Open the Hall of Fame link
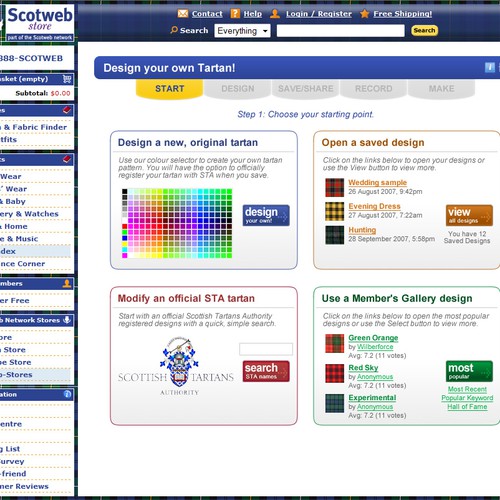 (x=467, y=407)
